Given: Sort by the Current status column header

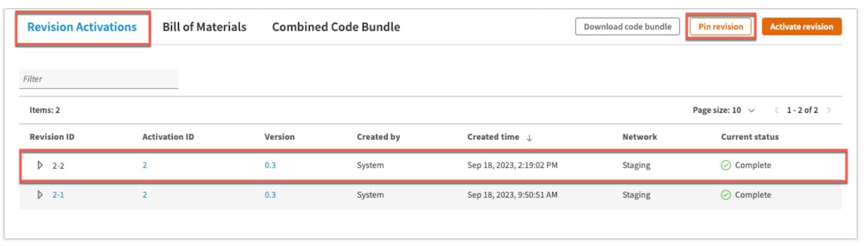Looking at the screenshot, I should click(749, 137).
